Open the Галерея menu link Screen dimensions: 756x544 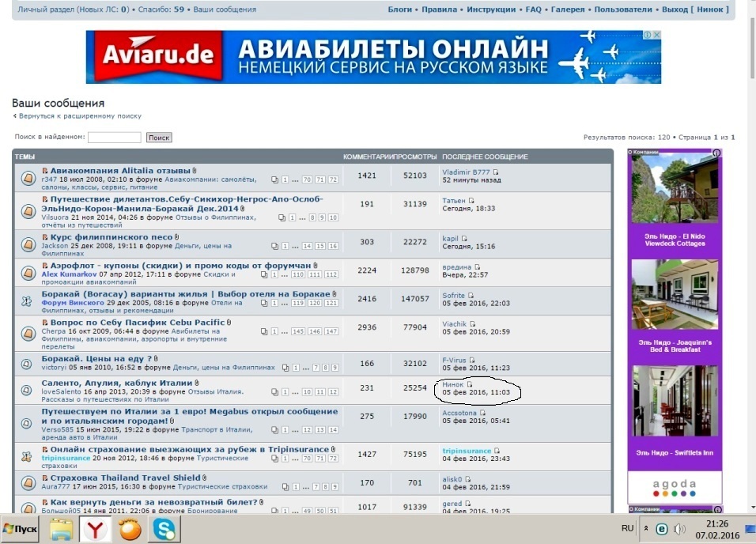click(568, 9)
